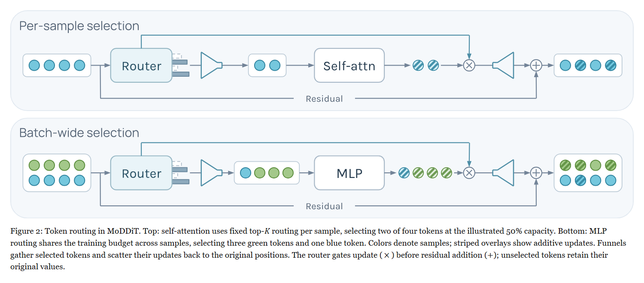644x283 pixels.
Task: Click the scatter funnel before bottom plus node
Action: coord(503,173)
